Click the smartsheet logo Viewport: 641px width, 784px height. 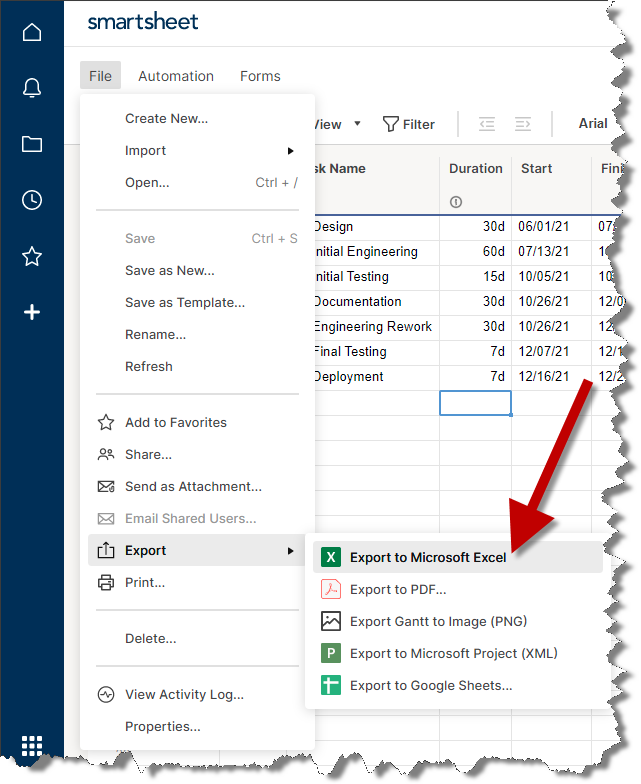point(143,22)
